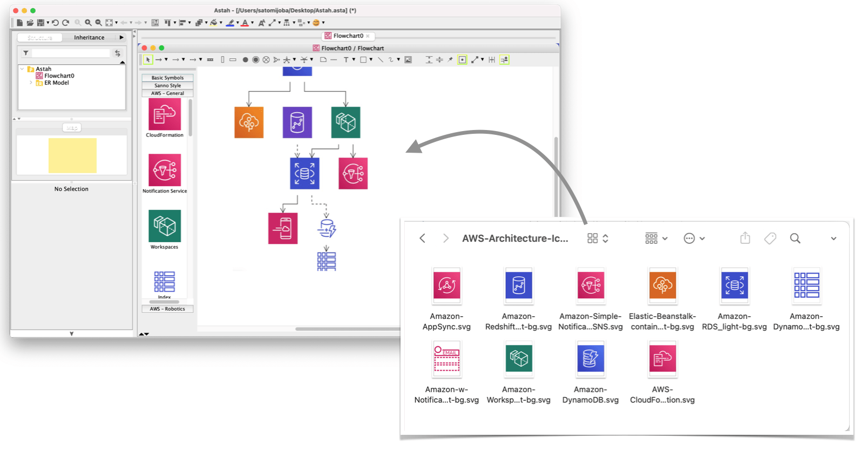This screenshot has width=868, height=451.
Task: Click the font size A icon
Action: (x=262, y=23)
